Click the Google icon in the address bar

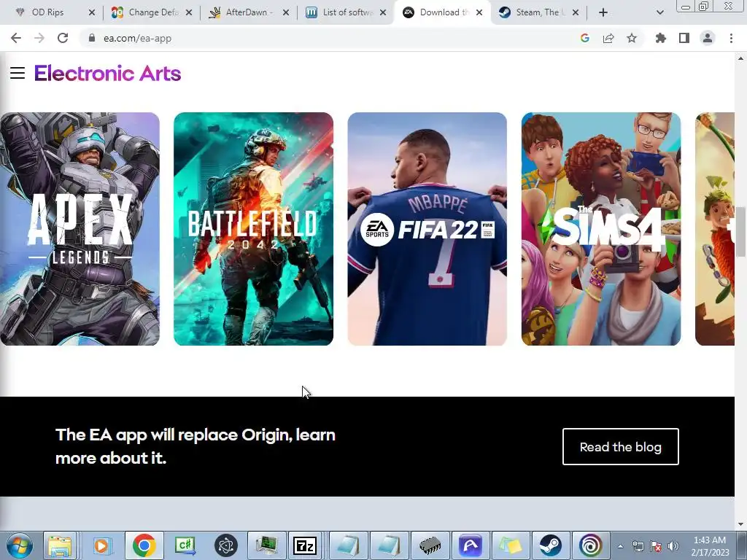(x=585, y=38)
